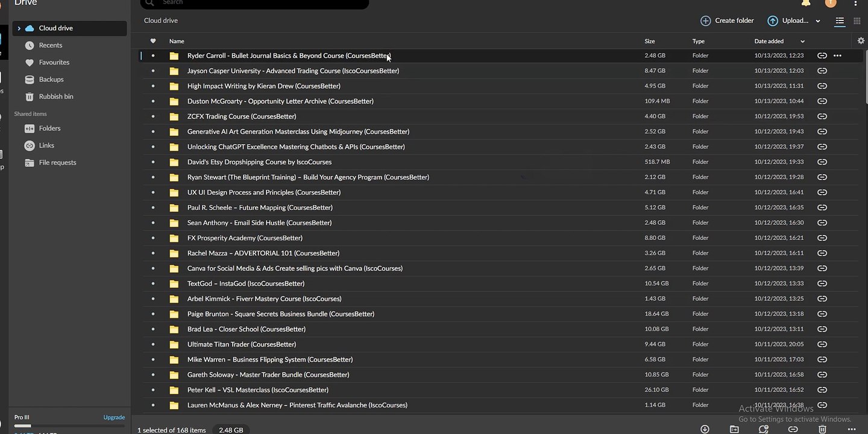Sort by the Size column header
This screenshot has width=868, height=434.
[x=650, y=42]
